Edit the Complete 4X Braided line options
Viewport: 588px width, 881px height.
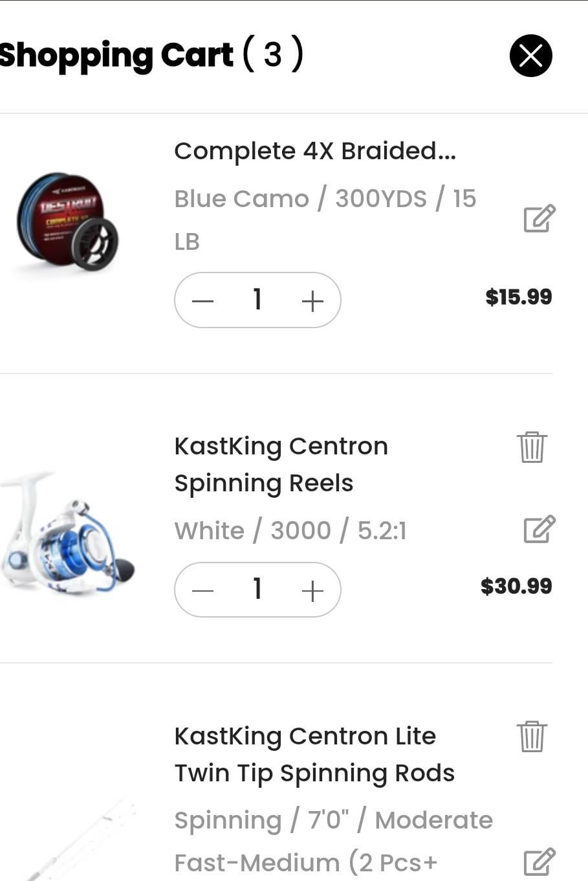click(x=539, y=219)
